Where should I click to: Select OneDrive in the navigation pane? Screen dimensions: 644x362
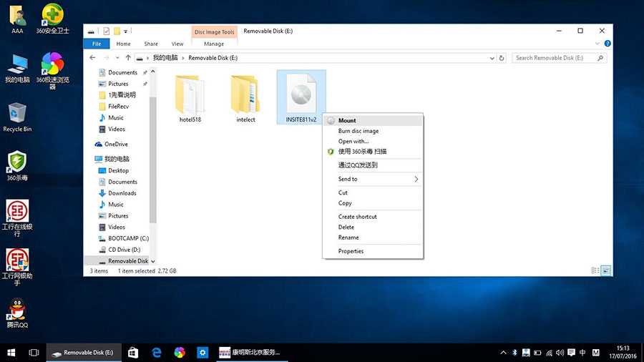[116, 144]
